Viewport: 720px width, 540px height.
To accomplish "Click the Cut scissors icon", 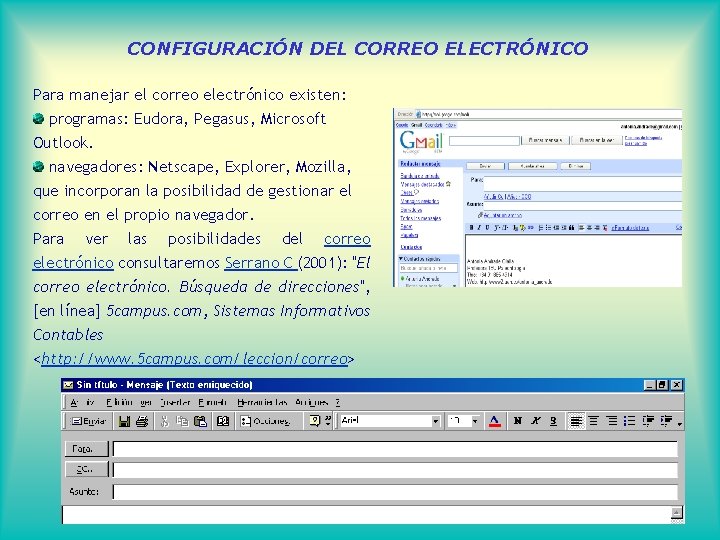I will pos(164,421).
